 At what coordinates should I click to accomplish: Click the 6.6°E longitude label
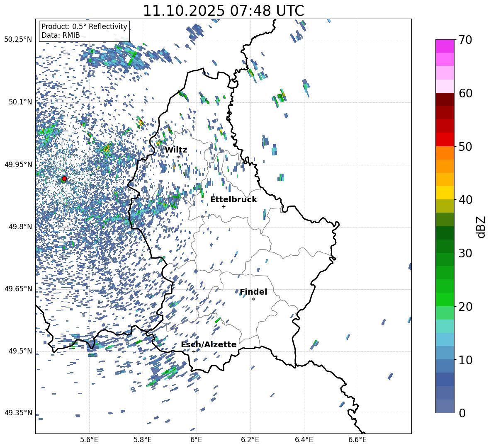click(357, 440)
